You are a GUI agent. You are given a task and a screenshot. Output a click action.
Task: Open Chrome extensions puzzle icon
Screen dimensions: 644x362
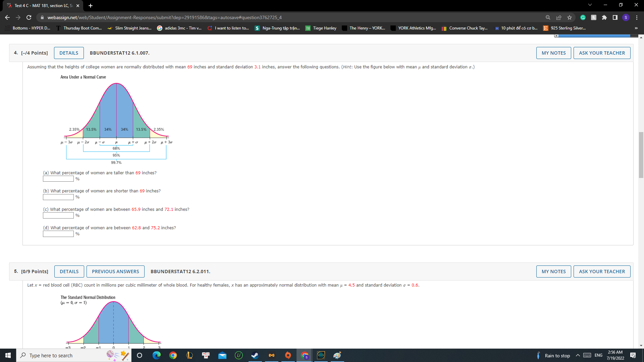(604, 17)
